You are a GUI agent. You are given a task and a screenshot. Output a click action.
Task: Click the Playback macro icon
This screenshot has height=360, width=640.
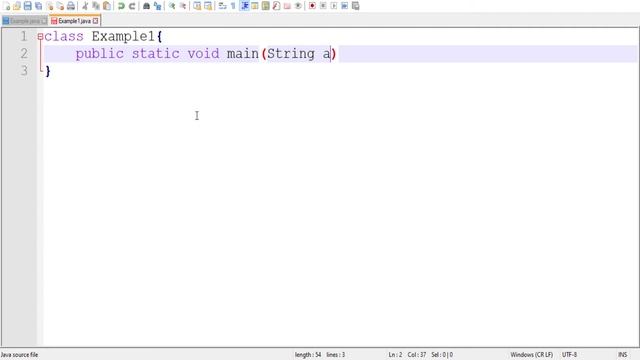pyautogui.click(x=334, y=6)
